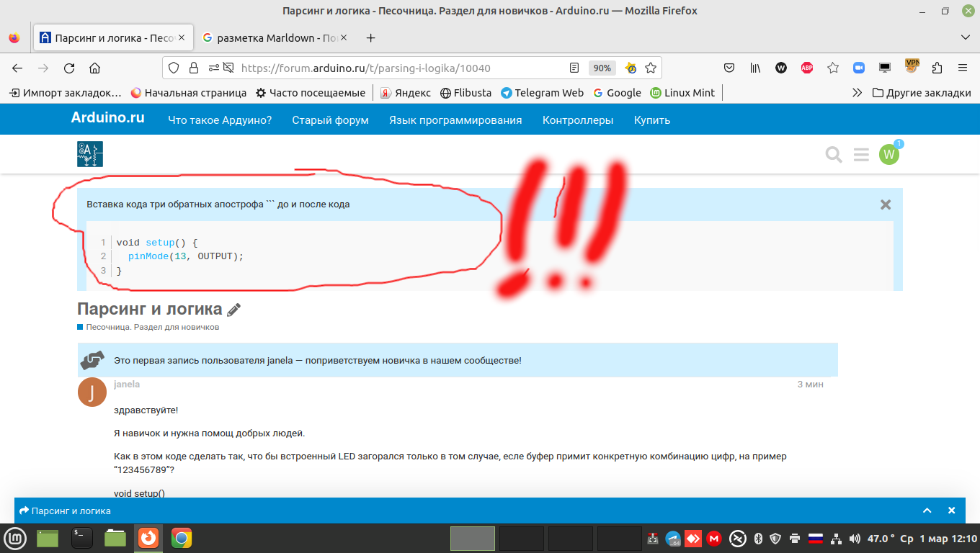Open the new tab

(370, 37)
